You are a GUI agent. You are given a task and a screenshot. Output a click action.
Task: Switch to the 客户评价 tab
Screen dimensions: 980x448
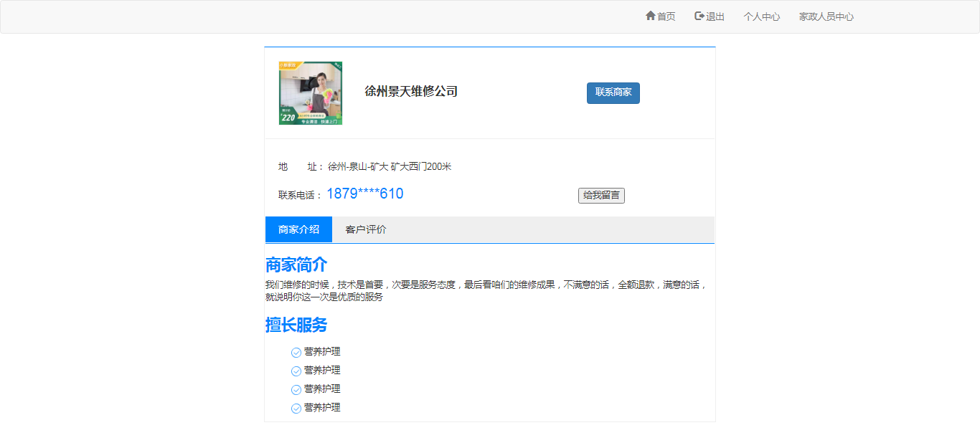[365, 229]
